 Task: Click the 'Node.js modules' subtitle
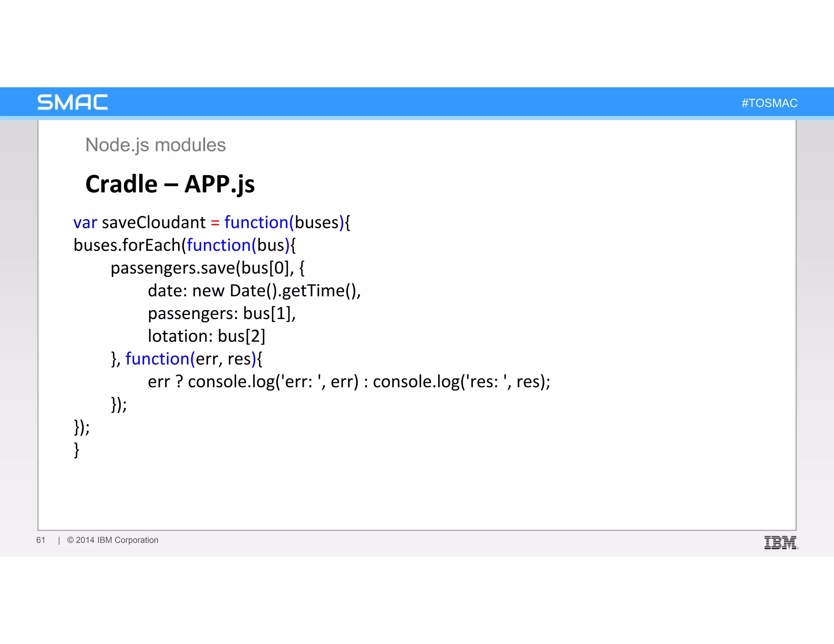[155, 145]
